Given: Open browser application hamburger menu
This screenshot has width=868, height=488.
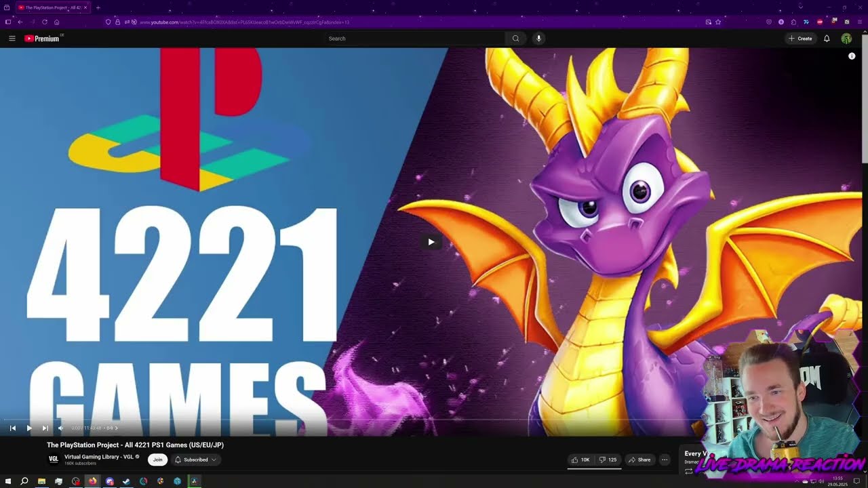Looking at the screenshot, I should [x=859, y=22].
